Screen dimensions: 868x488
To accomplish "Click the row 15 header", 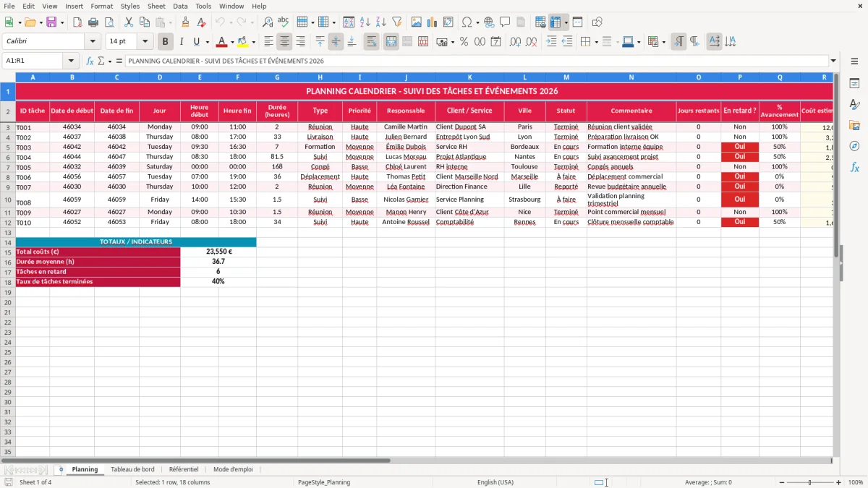I will pyautogui.click(x=8, y=252).
